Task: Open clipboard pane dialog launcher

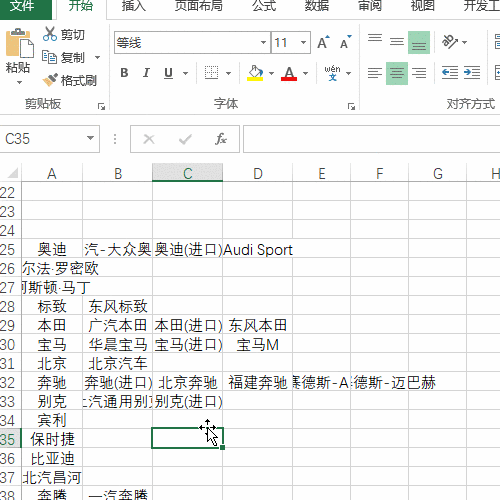Action: 101,107
